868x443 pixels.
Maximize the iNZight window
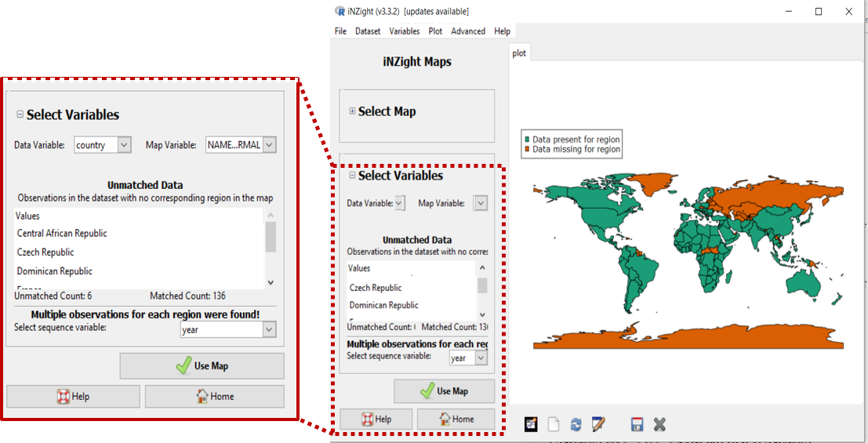[818, 11]
